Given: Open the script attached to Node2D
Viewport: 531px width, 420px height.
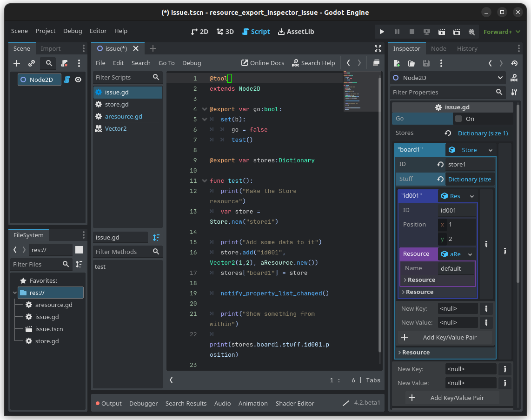Looking at the screenshot, I should pyautogui.click(x=68, y=80).
